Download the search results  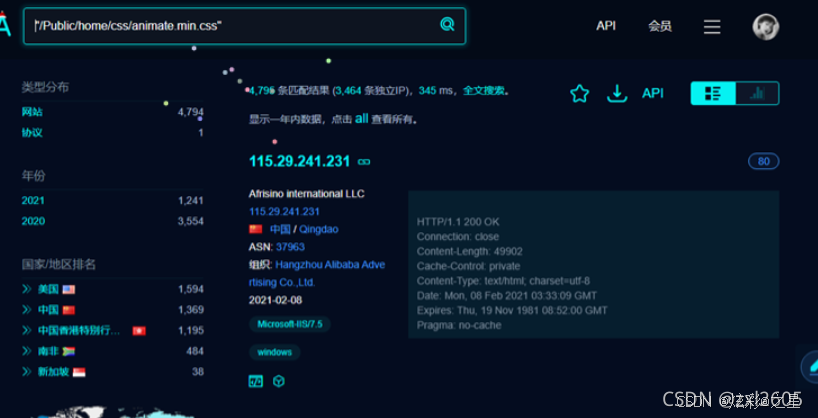click(x=617, y=94)
